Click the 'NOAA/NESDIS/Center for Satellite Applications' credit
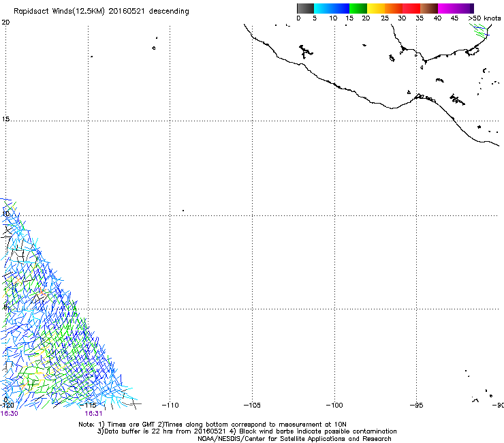This screenshot has width=504, height=443. pyautogui.click(x=294, y=438)
